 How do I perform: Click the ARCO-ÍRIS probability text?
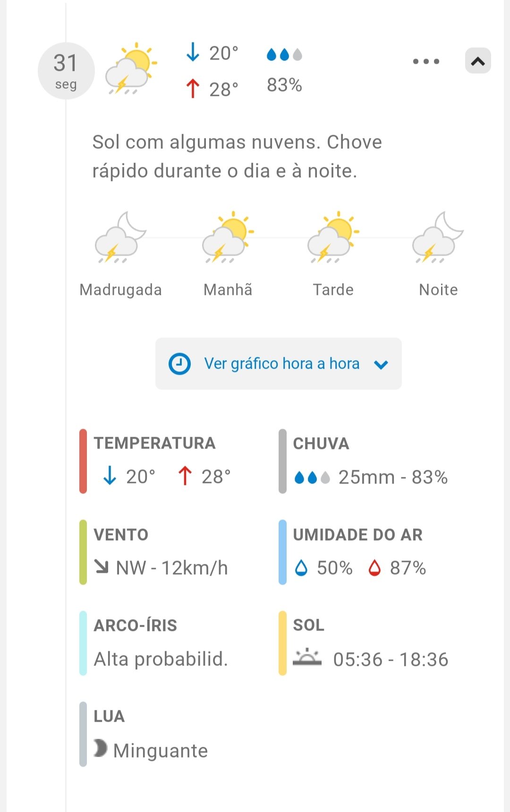(x=161, y=659)
